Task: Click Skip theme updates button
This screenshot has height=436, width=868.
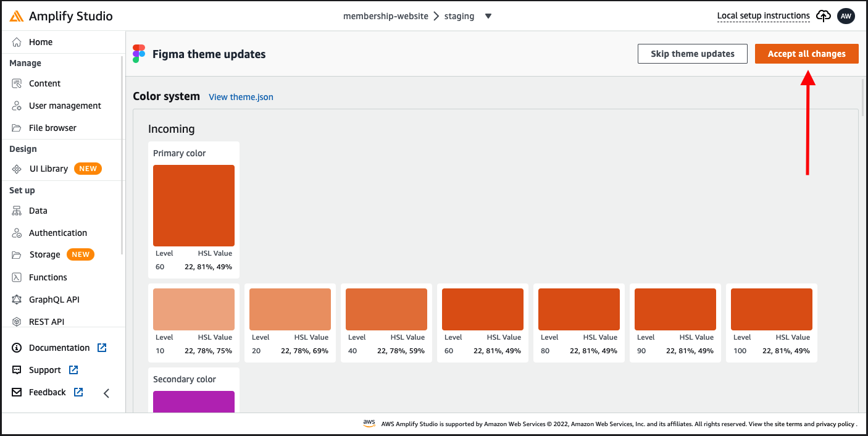Action: pyautogui.click(x=693, y=54)
